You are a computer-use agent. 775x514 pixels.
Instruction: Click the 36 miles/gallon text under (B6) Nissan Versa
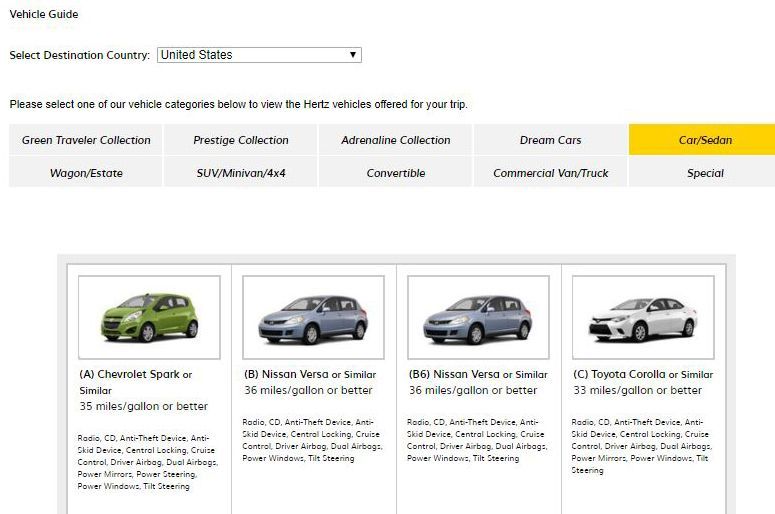pyautogui.click(x=473, y=390)
